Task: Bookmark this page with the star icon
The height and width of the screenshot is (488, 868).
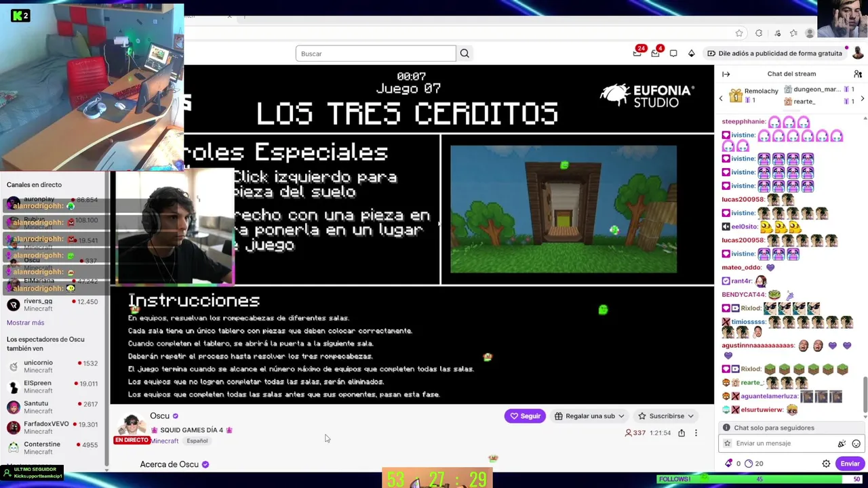Action: coord(739,33)
